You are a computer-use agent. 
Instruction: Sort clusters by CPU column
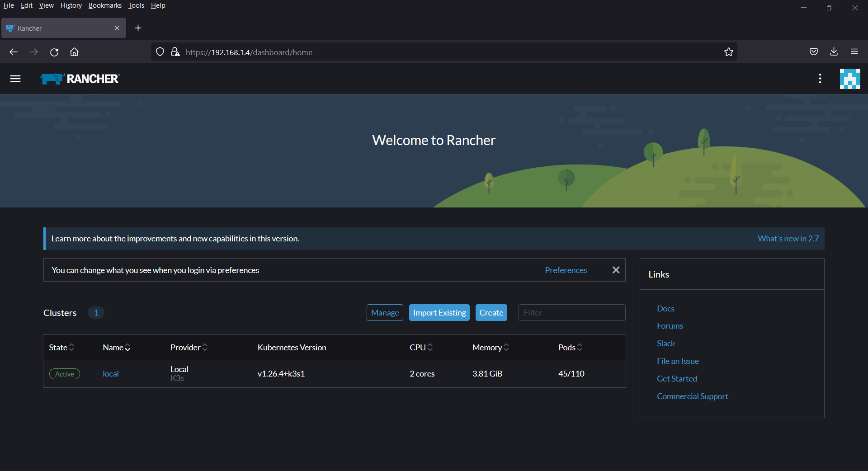click(x=421, y=347)
